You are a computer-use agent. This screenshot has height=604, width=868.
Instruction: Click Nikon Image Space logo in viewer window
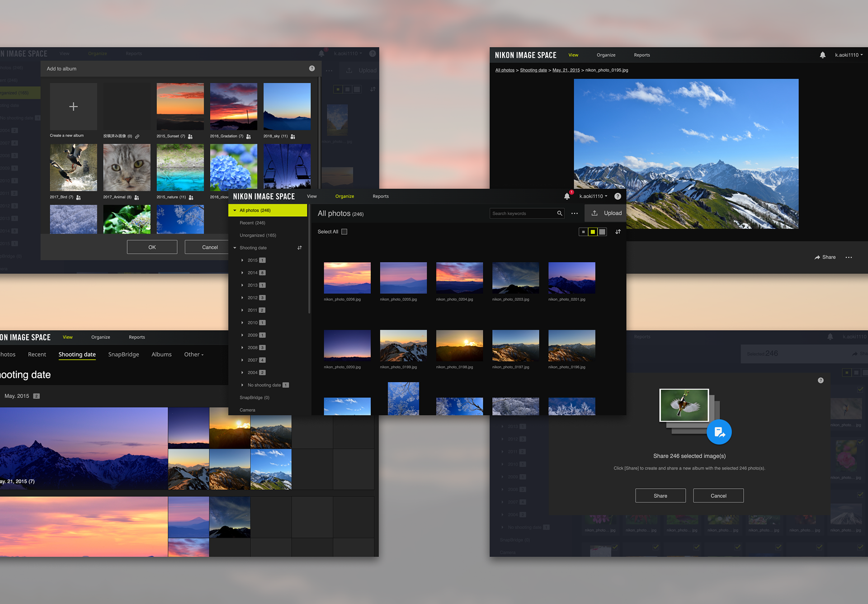point(525,55)
